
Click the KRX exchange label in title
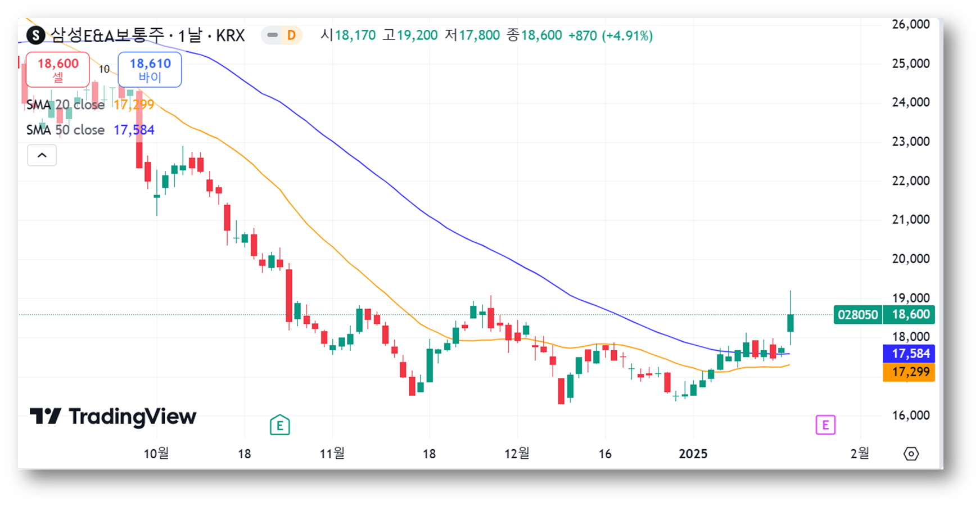pos(231,36)
